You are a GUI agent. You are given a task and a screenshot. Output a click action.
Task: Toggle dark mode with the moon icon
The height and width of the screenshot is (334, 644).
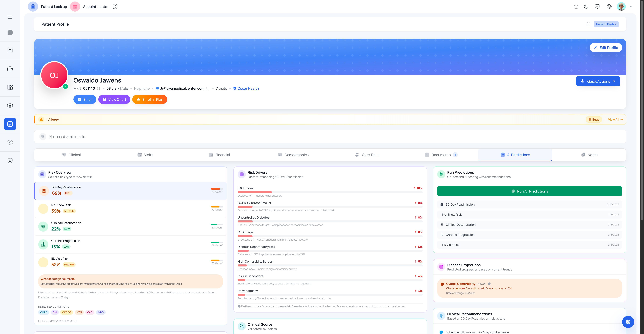pyautogui.click(x=586, y=6)
